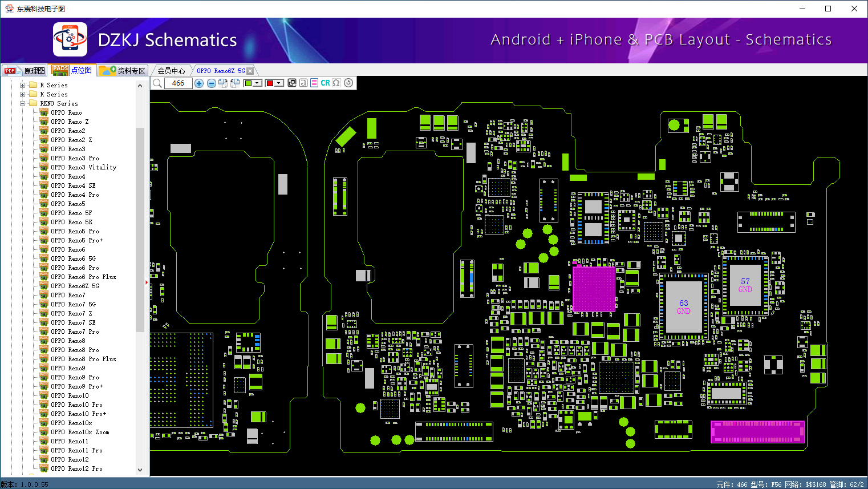Open the red color dropdown arrow
Image resolution: width=868 pixels, height=489 pixels.
tap(279, 83)
